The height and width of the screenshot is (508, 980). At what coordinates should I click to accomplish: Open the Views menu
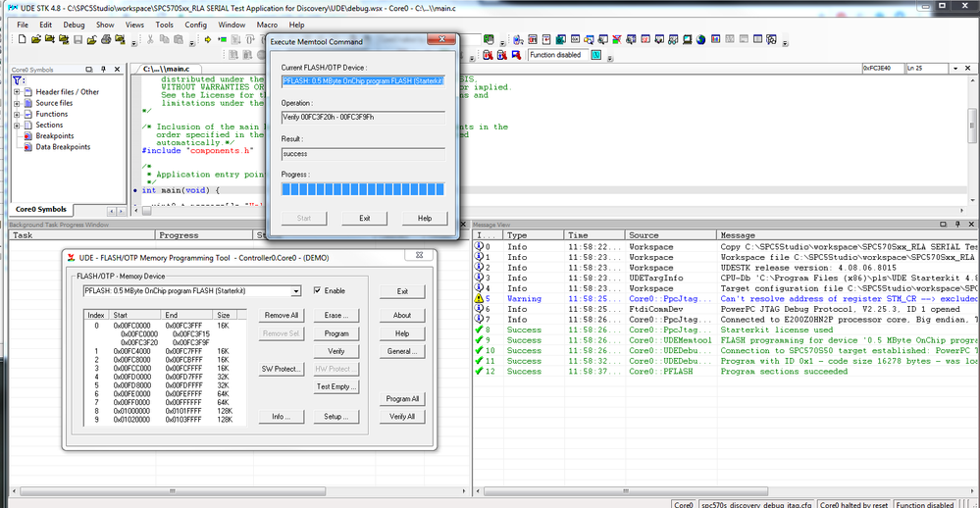(x=134, y=25)
